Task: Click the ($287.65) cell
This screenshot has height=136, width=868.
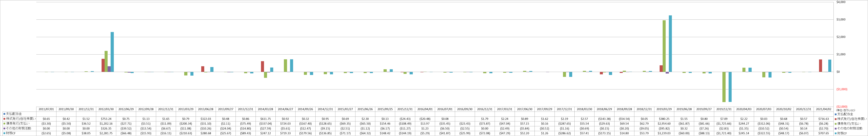Action: 564,124
